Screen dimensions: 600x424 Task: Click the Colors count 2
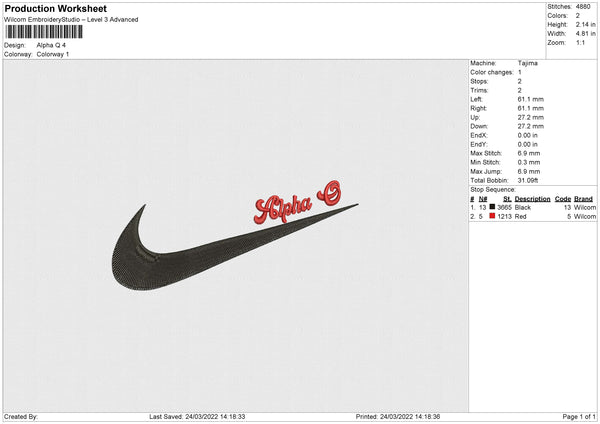577,16
